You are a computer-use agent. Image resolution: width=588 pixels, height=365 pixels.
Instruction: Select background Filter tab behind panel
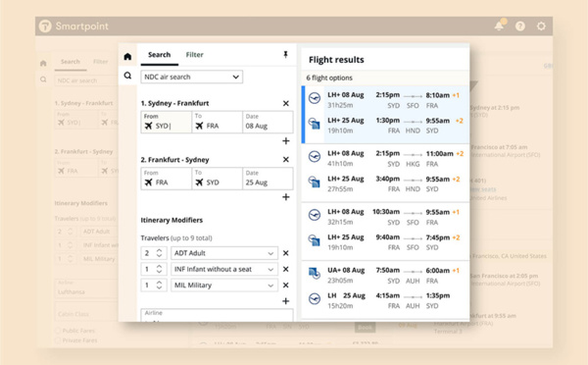[x=101, y=62]
